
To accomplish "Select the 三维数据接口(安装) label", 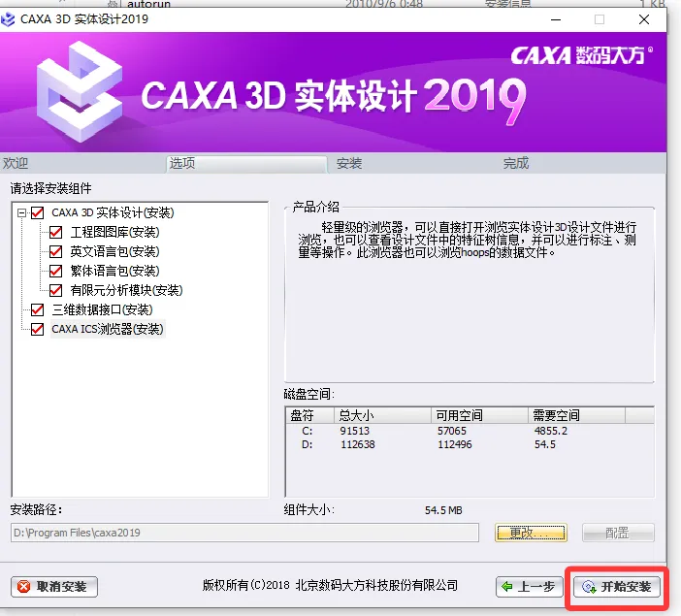I will coord(103,309).
